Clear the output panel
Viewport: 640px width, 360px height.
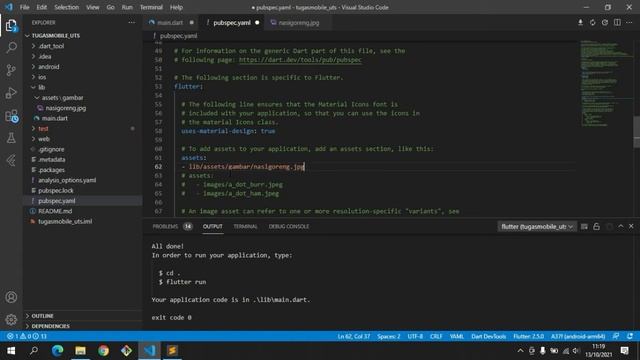[x=584, y=226]
